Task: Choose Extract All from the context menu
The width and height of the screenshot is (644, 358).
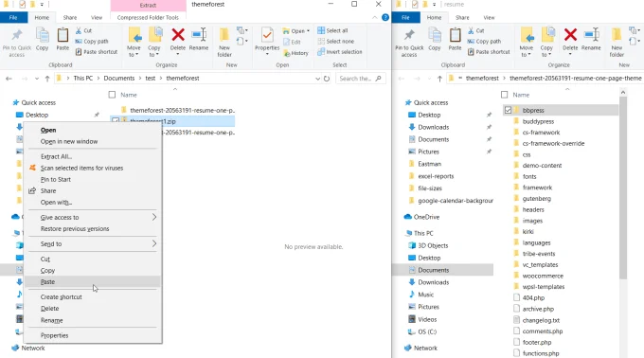Action: (93, 156)
